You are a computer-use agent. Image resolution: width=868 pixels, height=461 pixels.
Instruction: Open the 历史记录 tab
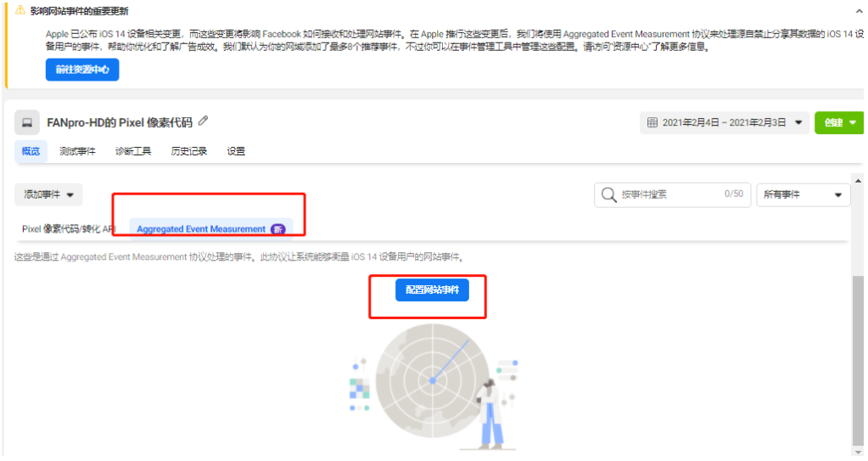tap(188, 151)
